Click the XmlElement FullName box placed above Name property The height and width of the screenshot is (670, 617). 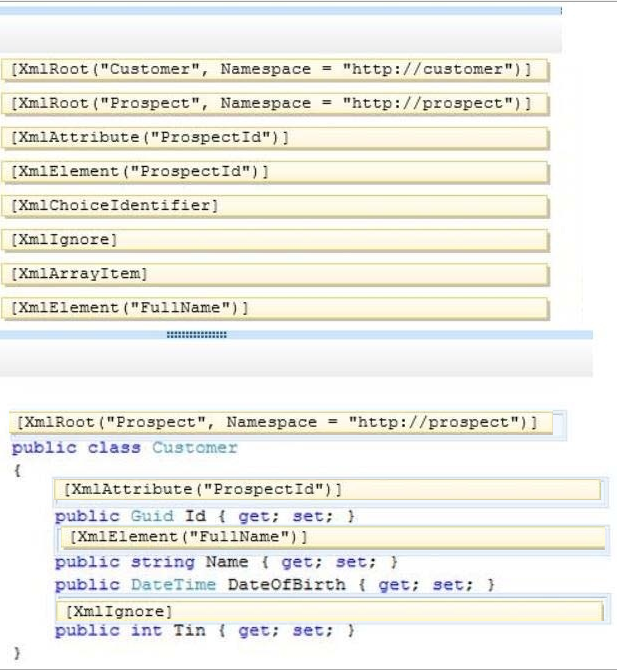[333, 538]
